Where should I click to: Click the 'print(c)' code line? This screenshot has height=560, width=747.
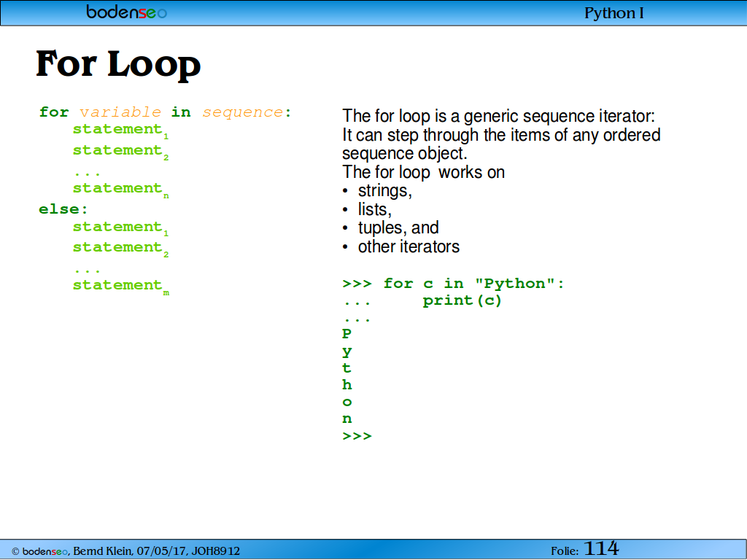(x=462, y=301)
